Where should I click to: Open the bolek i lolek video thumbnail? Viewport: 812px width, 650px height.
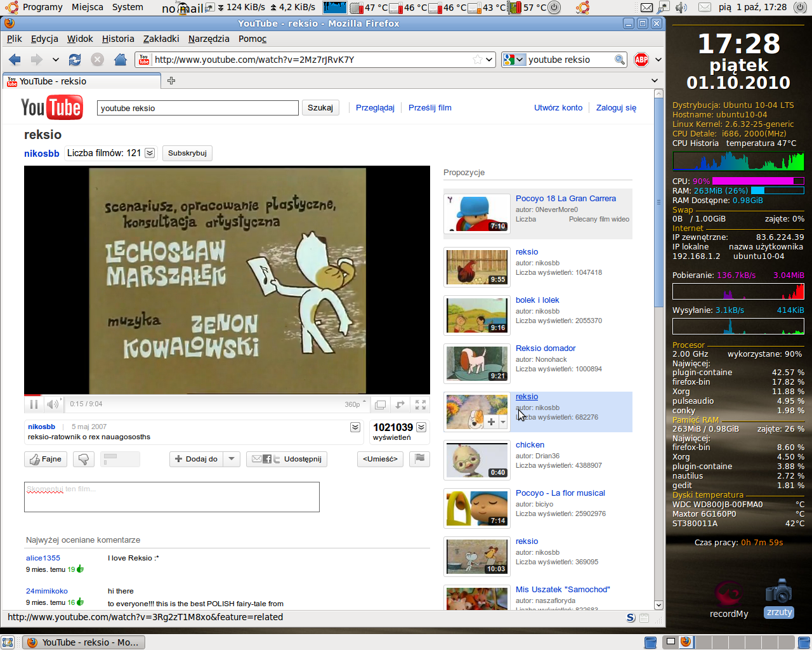coord(477,315)
